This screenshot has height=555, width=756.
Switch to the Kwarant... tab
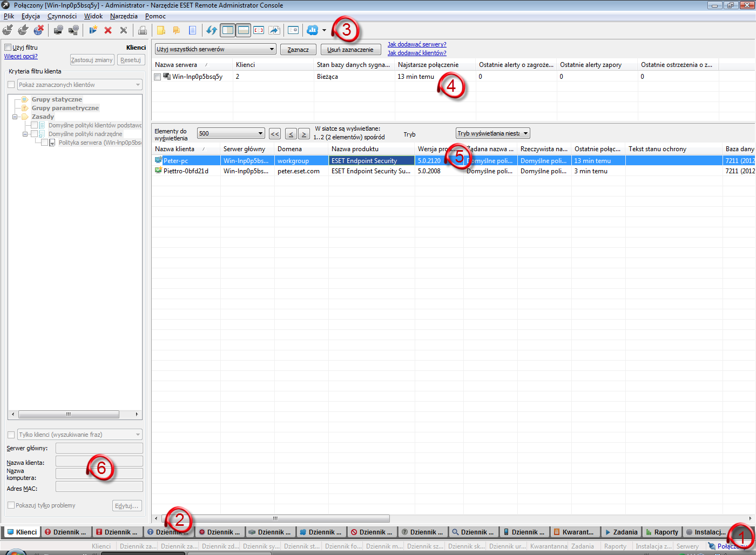click(575, 532)
